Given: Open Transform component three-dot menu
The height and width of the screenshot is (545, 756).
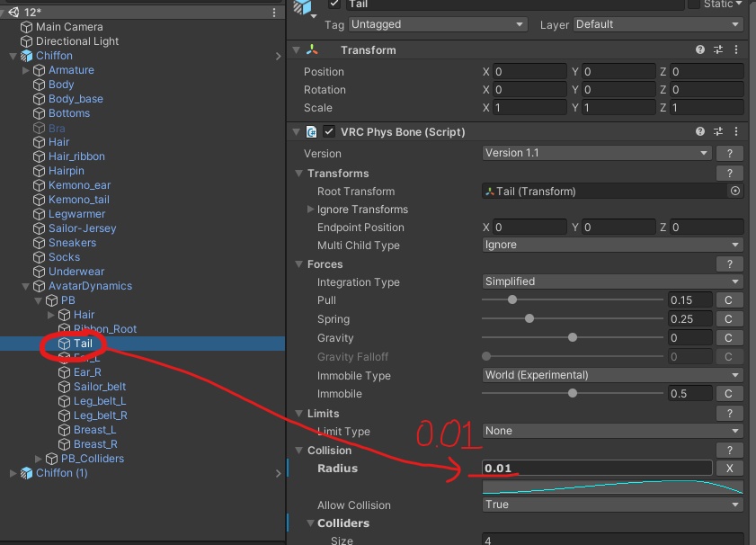Looking at the screenshot, I should click(735, 49).
